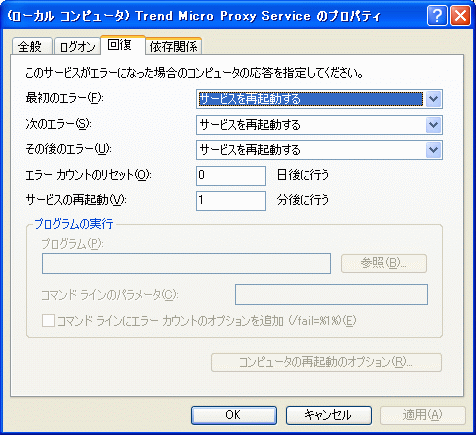Click the コマンド ラインのパラメータ field

click(x=331, y=294)
